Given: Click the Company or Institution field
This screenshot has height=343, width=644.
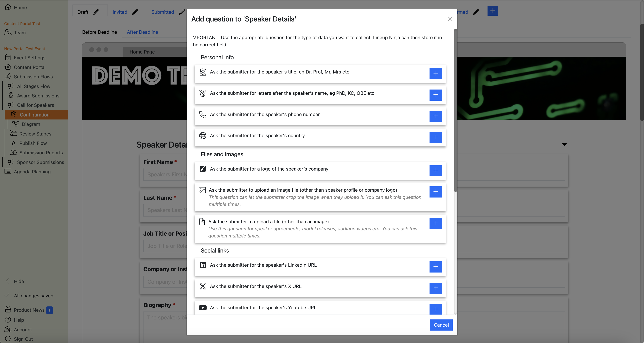Looking at the screenshot, I should pyautogui.click(x=165, y=282).
